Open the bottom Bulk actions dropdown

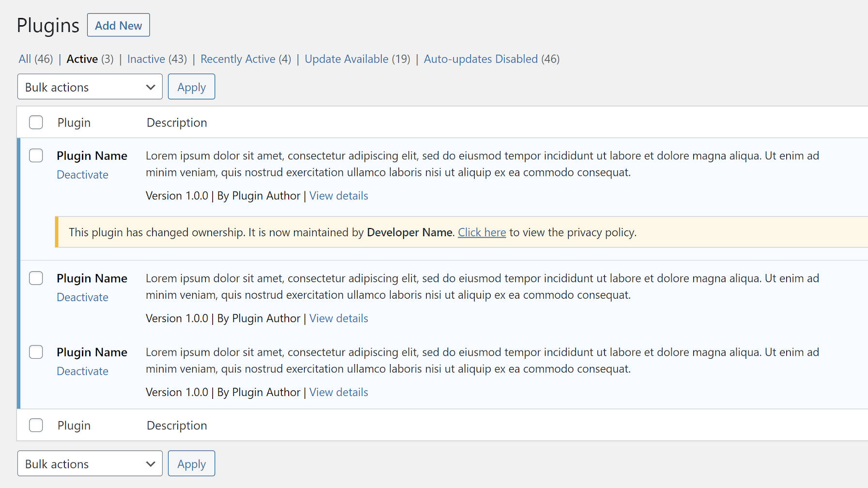[x=90, y=463]
